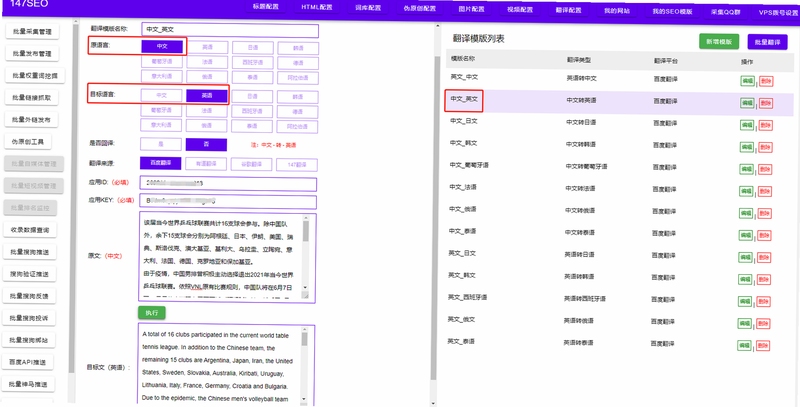Image resolution: width=800 pixels, height=407 pixels.
Task: Focus the 应用KEY input field
Action: 228,202
